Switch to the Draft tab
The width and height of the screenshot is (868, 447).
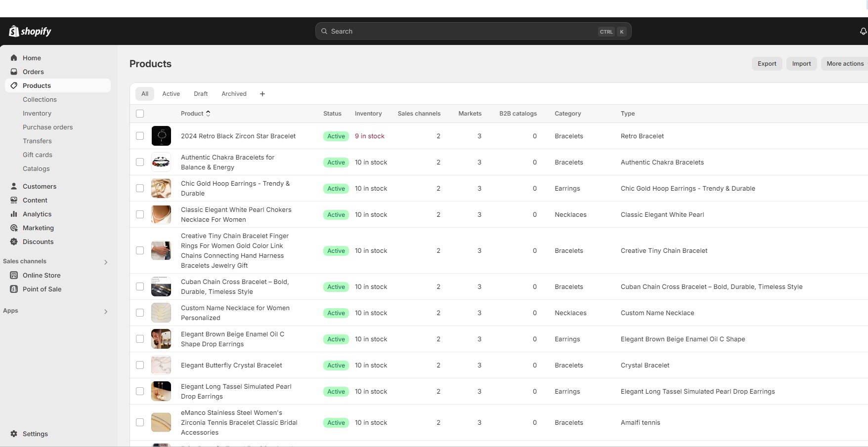pos(201,94)
